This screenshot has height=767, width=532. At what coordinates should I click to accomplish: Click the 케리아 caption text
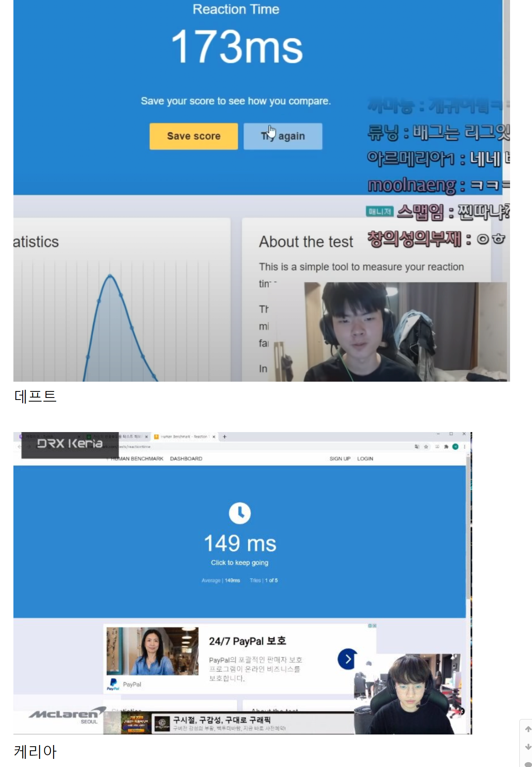coord(35,752)
